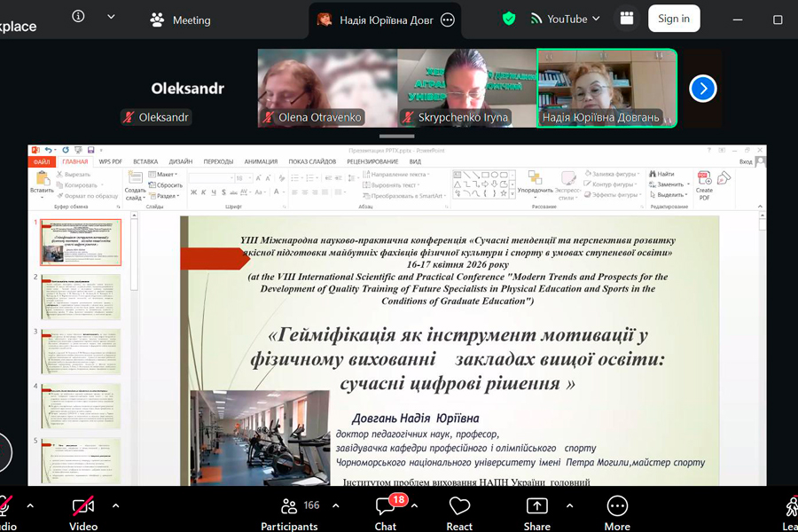
Task: Open the React heart menu
Action: tap(459, 513)
